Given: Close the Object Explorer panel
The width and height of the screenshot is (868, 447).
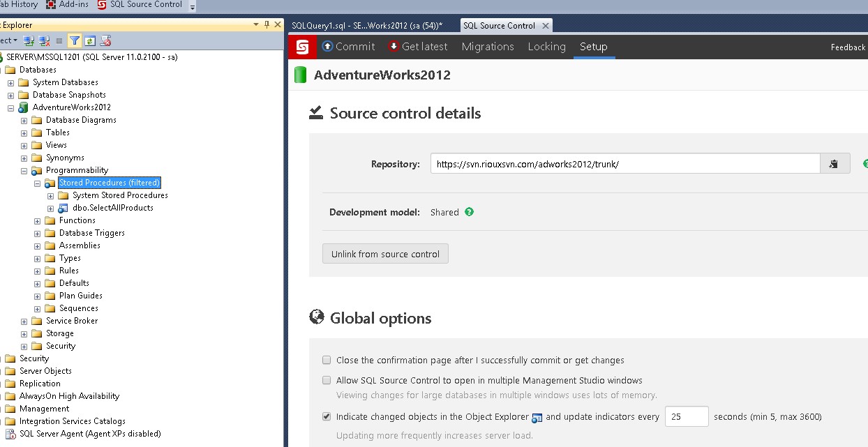Looking at the screenshot, I should pos(277,25).
